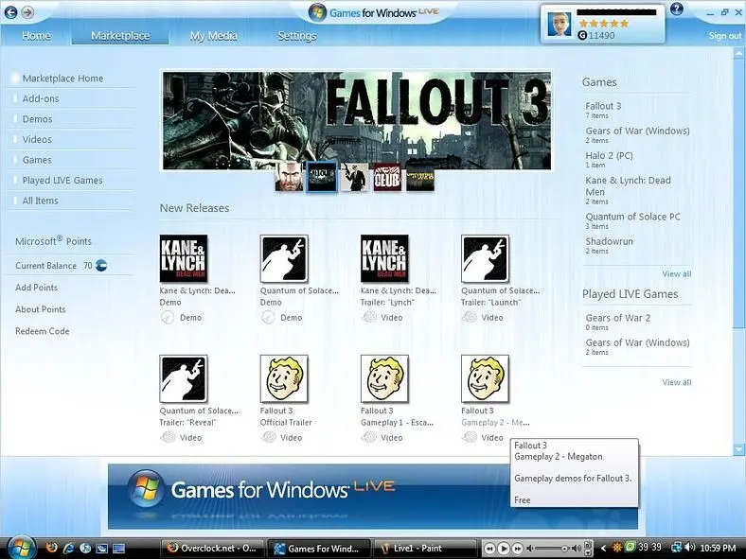Click previous track on taskbar media player
The height and width of the screenshot is (560, 746).
point(489,549)
